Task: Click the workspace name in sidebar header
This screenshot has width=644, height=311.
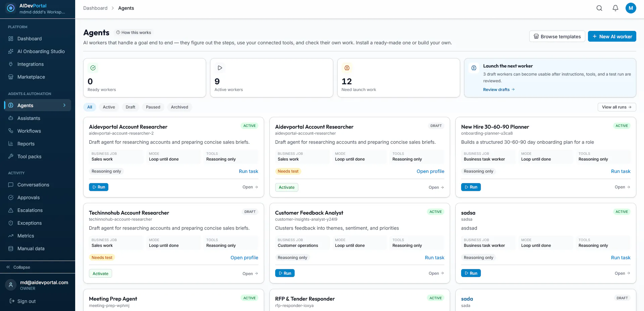Action: click(42, 12)
